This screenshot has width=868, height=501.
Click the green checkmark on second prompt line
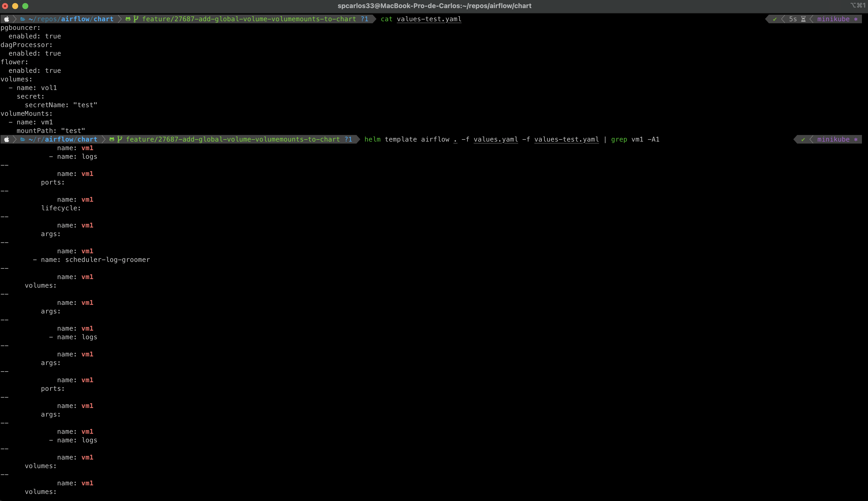click(803, 139)
